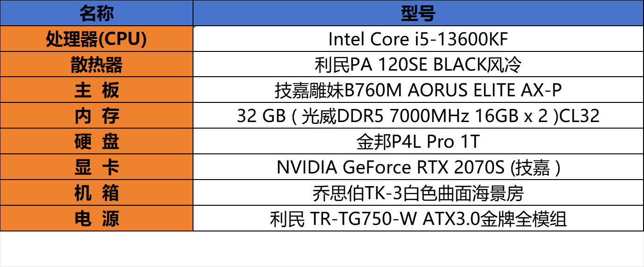The height and width of the screenshot is (267, 644).
Task: Click the NVIDIA GeForce RTX 2070S cell
Action: tap(418, 167)
